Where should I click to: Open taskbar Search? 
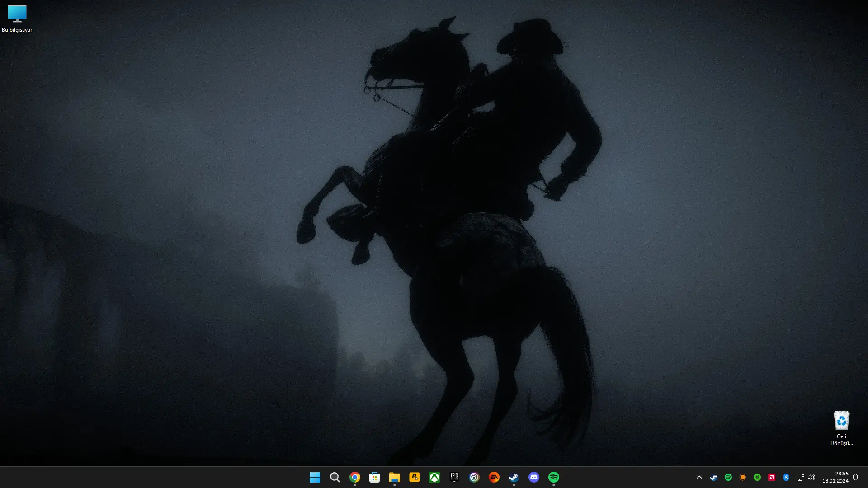coord(335,477)
